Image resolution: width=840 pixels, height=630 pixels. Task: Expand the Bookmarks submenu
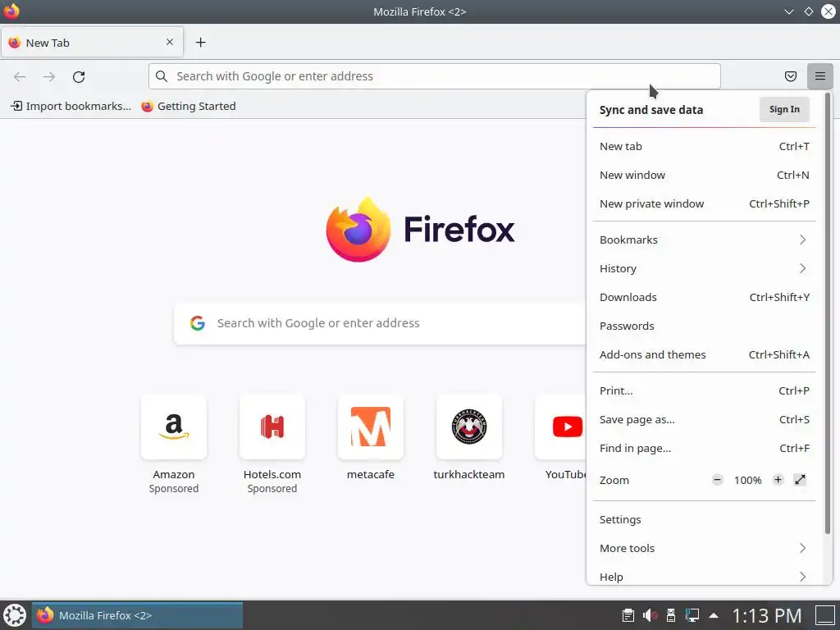pos(704,240)
